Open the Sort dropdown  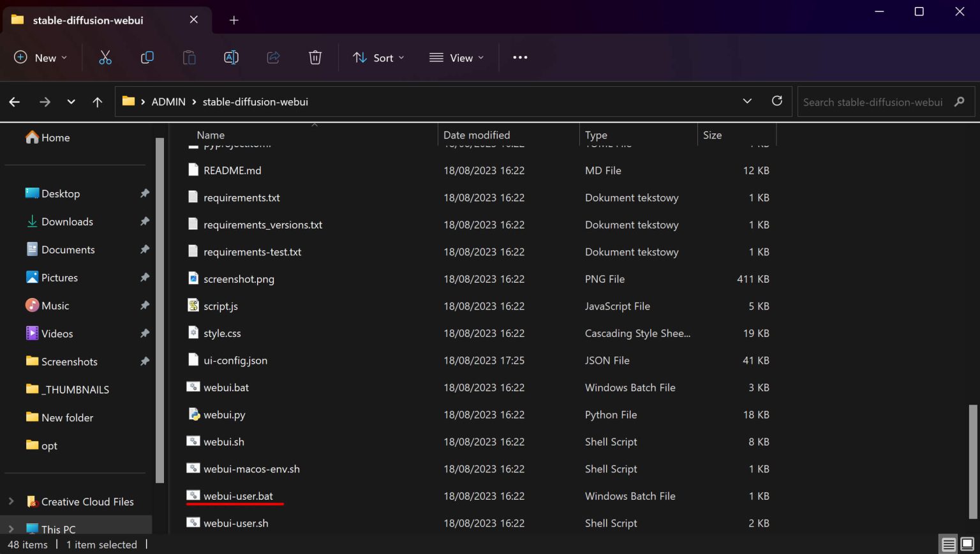point(378,57)
